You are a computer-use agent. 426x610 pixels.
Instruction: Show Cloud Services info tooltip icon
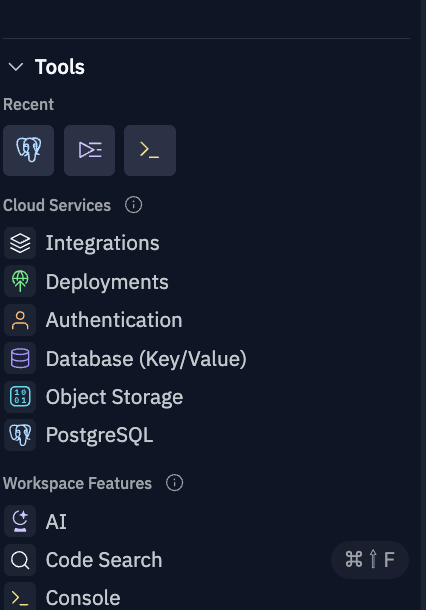point(133,205)
